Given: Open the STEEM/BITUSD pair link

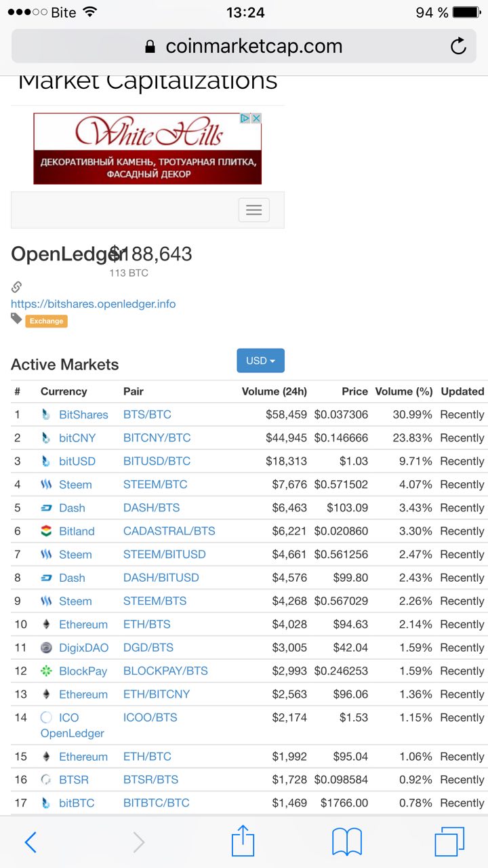Looking at the screenshot, I should point(164,555).
